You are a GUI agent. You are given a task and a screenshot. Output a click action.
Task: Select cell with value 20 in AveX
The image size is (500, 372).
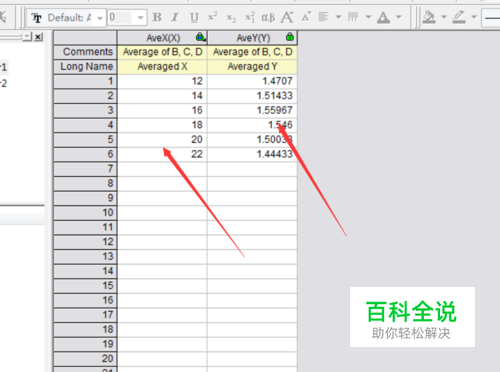point(162,139)
